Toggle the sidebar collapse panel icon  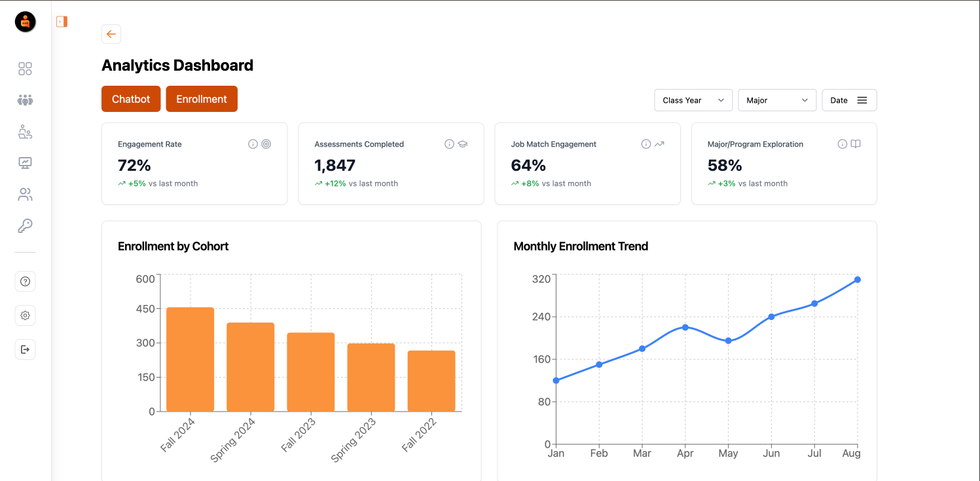pyautogui.click(x=62, y=22)
